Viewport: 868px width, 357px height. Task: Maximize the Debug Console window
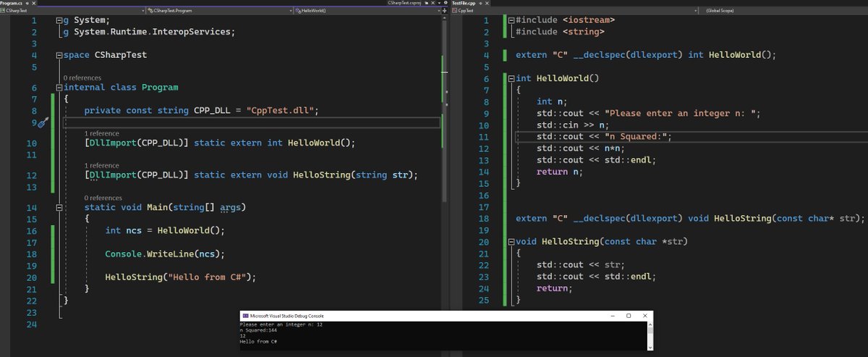pyautogui.click(x=629, y=316)
